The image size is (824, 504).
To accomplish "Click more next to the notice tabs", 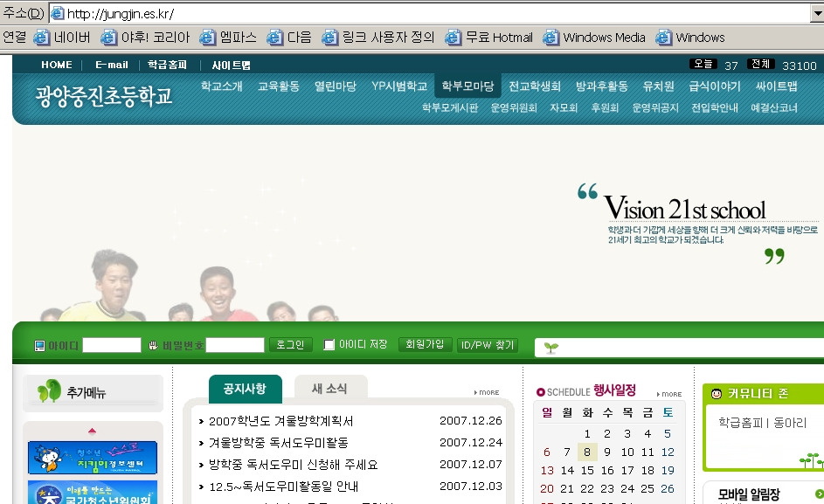I will [487, 392].
